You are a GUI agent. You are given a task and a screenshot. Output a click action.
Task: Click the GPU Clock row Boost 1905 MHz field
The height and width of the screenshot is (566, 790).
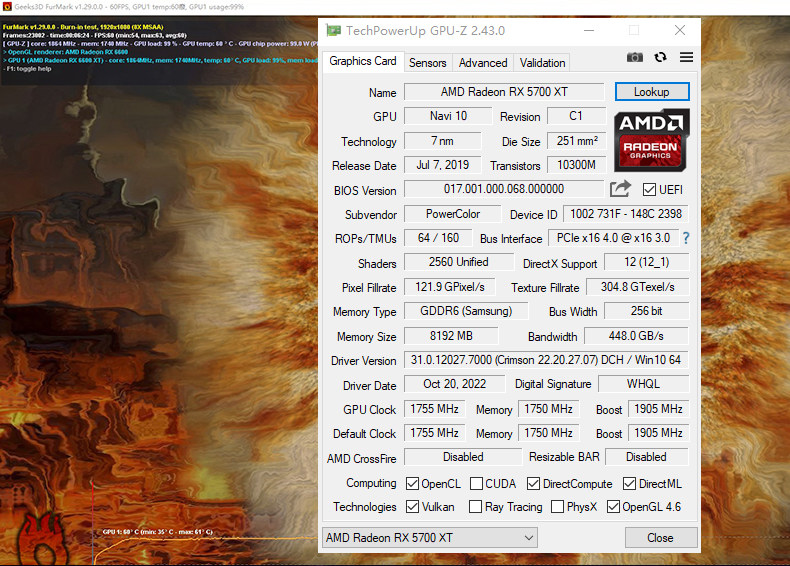pos(659,409)
